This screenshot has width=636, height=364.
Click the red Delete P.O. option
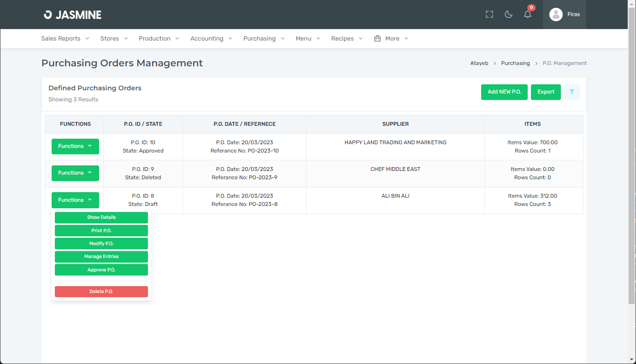pos(101,292)
